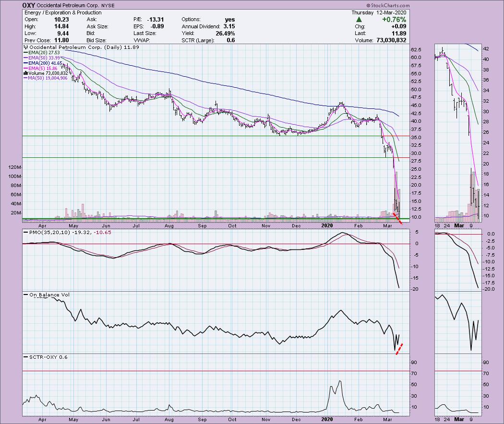Screen dimensions: 504x424
Task: Click the PMO signal value -10.65
Action: [103, 232]
